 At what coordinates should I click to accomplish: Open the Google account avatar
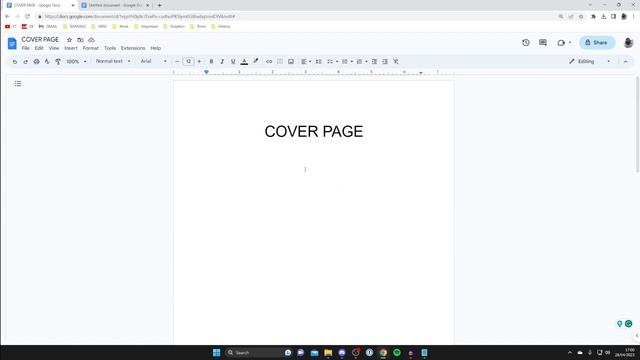[x=629, y=42]
